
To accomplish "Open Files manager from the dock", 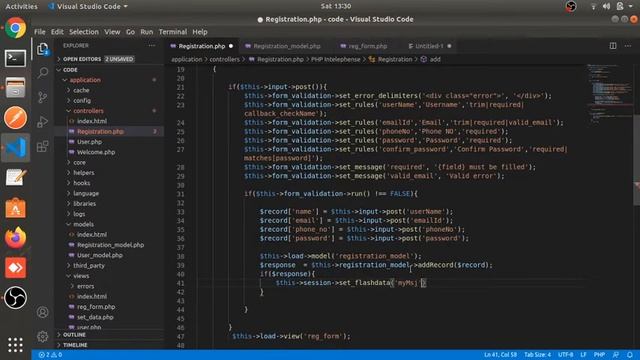I will coord(16,88).
